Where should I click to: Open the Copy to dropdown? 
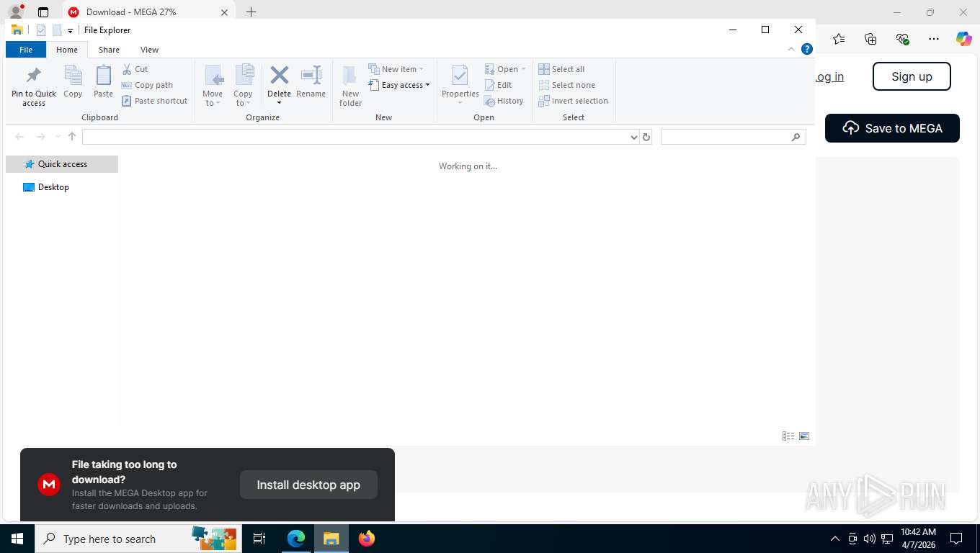244,86
